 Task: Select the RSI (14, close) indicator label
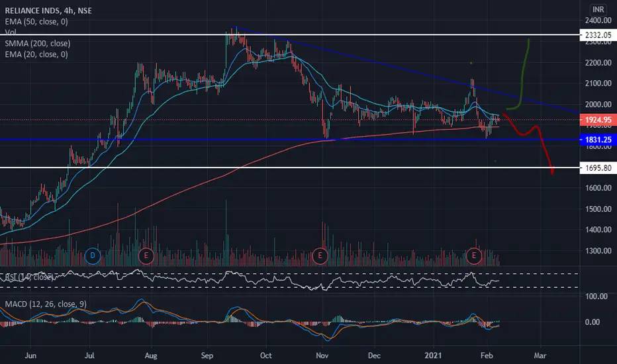point(29,277)
